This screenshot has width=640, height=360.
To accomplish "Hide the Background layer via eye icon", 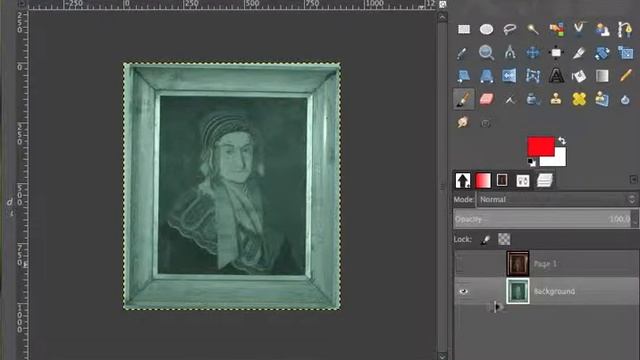I will coord(463,291).
